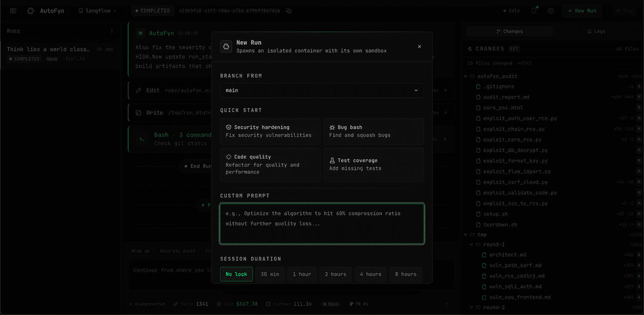Image resolution: width=644 pixels, height=315 pixels.
Task: Click the Cost icon in status bar
Action: coord(219,304)
